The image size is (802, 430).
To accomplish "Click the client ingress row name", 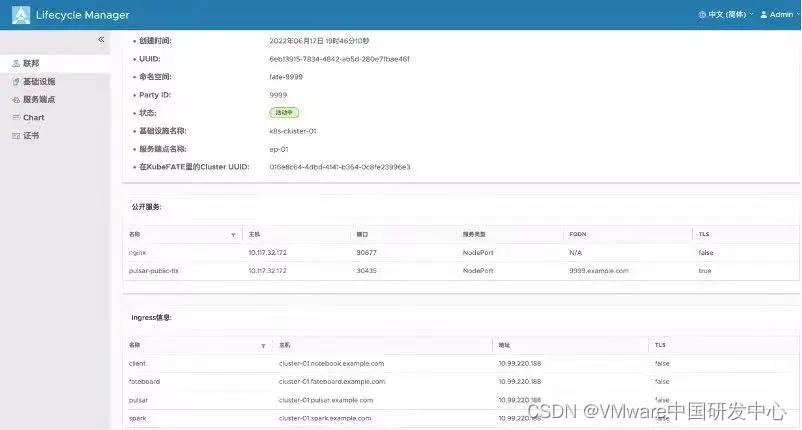I will pyautogui.click(x=138, y=364).
